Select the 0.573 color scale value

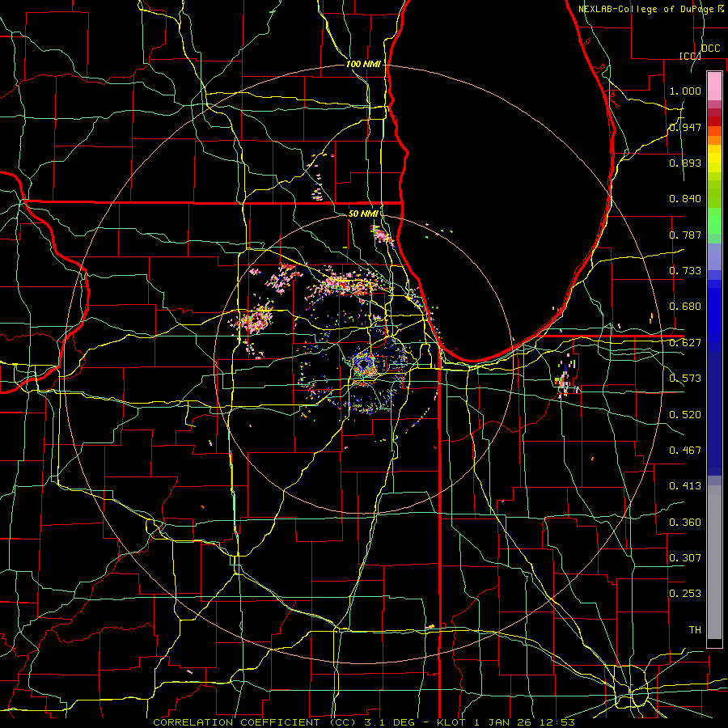pyautogui.click(x=685, y=379)
